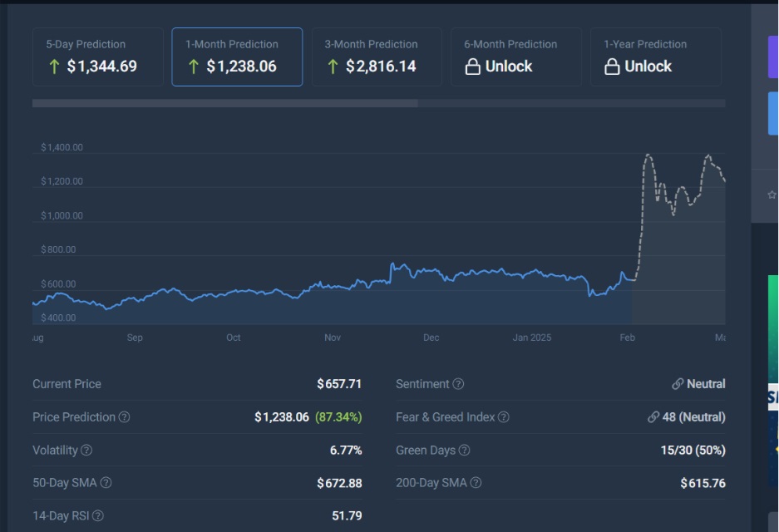779x532 pixels.
Task: Select the 5-Day Prediction tab
Action: pyautogui.click(x=97, y=57)
